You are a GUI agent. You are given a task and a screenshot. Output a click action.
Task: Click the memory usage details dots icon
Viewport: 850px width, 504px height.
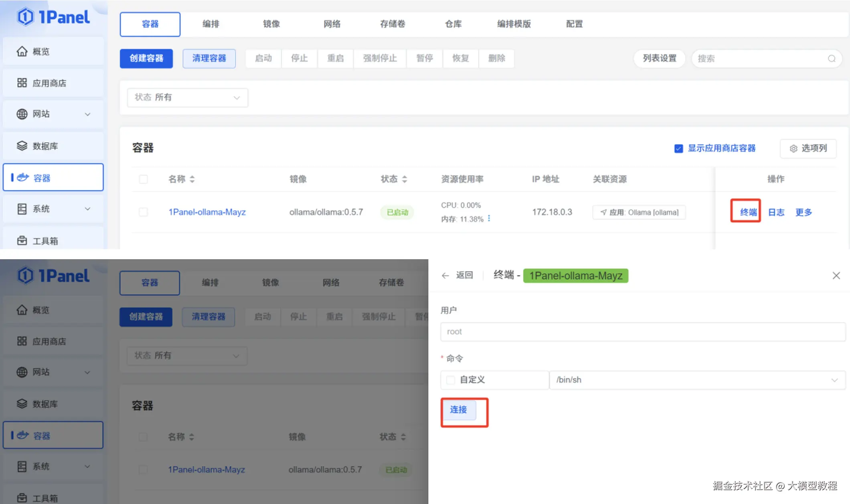[x=489, y=218]
